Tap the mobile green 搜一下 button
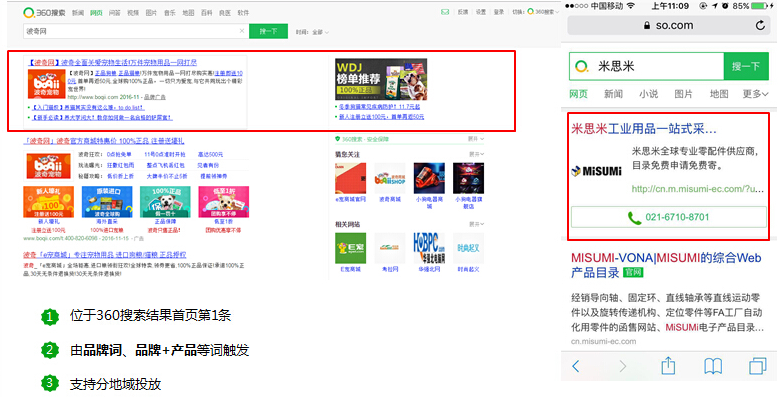The image size is (779, 397). click(x=746, y=66)
